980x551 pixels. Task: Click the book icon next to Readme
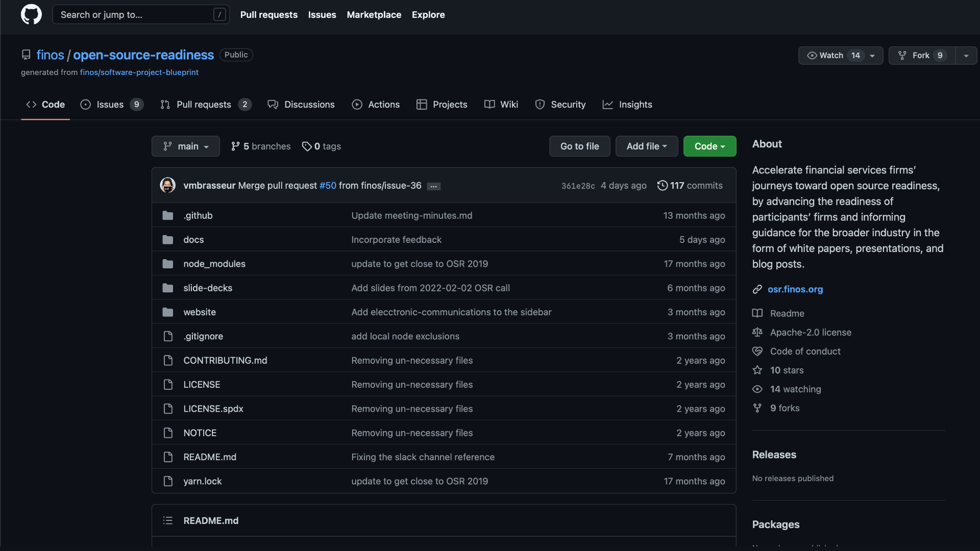pos(757,313)
